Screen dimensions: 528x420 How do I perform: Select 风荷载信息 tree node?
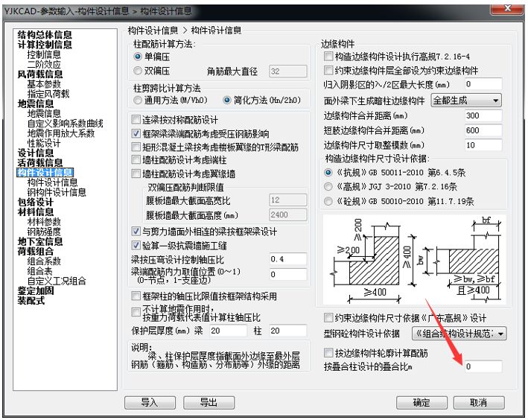(x=40, y=74)
